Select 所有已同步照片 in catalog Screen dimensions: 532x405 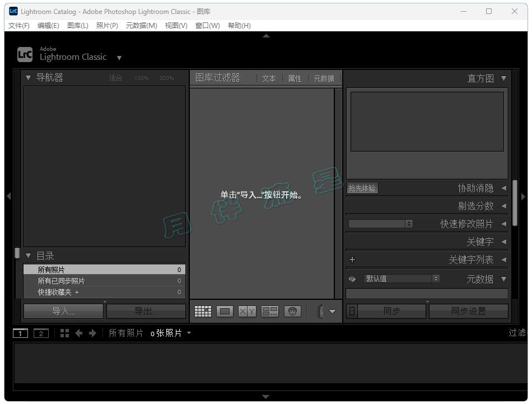tap(62, 281)
